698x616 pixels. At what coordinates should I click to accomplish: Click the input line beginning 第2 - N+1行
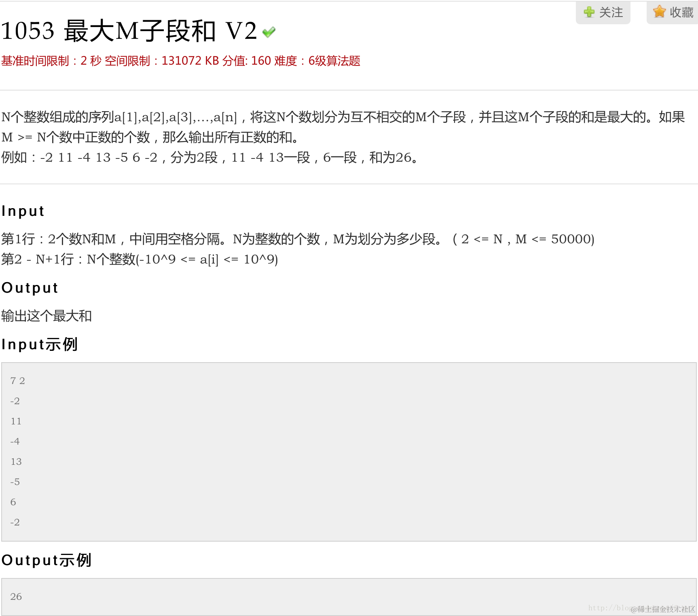tap(140, 259)
